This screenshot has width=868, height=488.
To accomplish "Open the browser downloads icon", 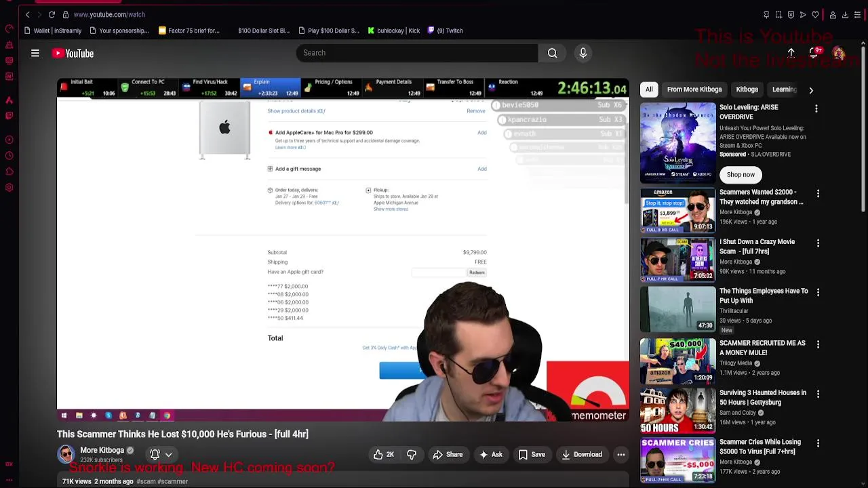I will 845,14.
